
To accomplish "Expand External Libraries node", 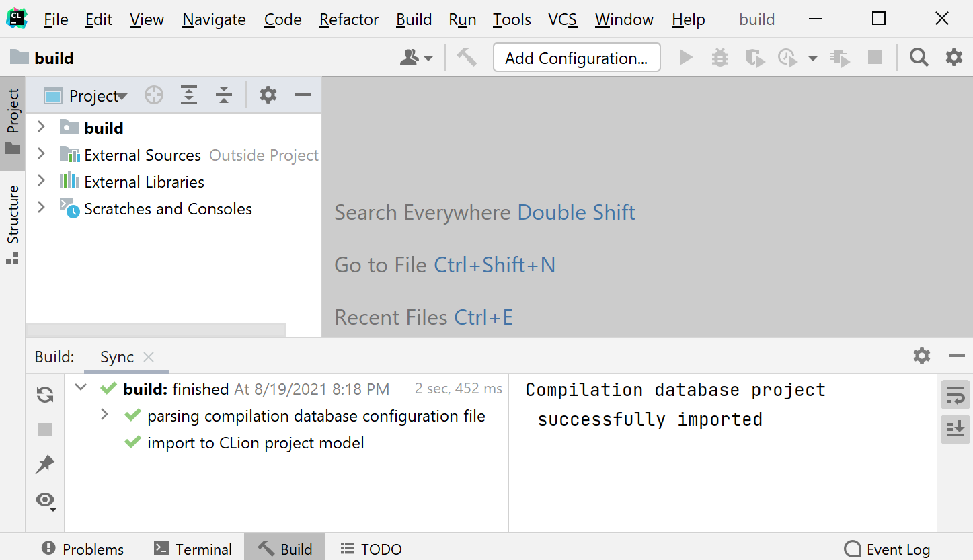I will (x=41, y=181).
